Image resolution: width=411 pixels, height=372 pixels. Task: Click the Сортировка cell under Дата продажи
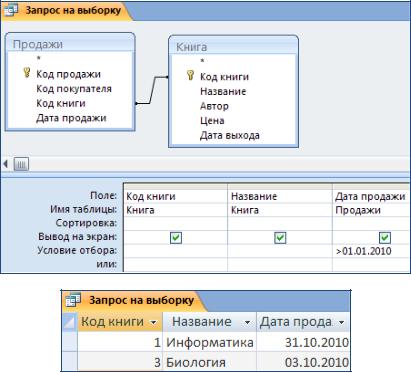371,223
